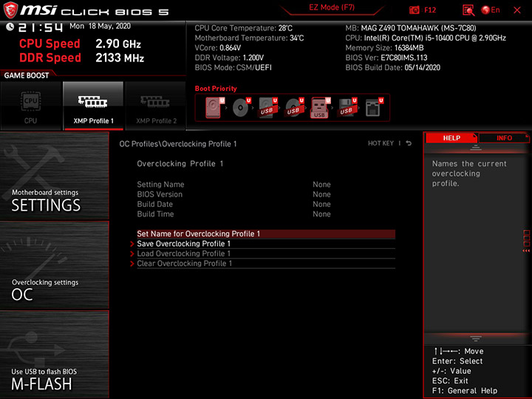532x399 pixels.
Task: Open the BIOS search magnifier icon
Action: click(468, 10)
